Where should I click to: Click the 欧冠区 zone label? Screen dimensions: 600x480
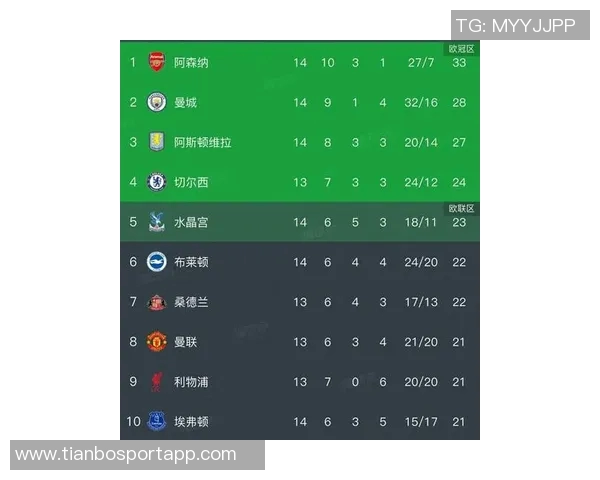pyautogui.click(x=461, y=48)
